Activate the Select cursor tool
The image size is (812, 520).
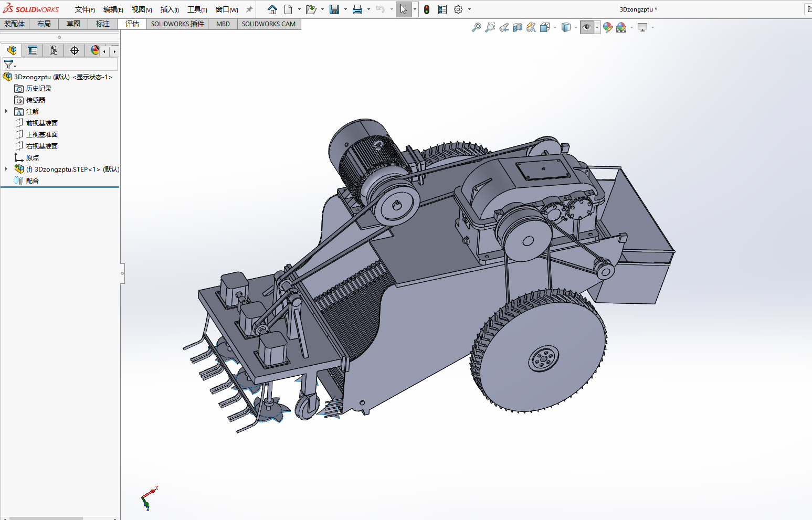tap(403, 9)
